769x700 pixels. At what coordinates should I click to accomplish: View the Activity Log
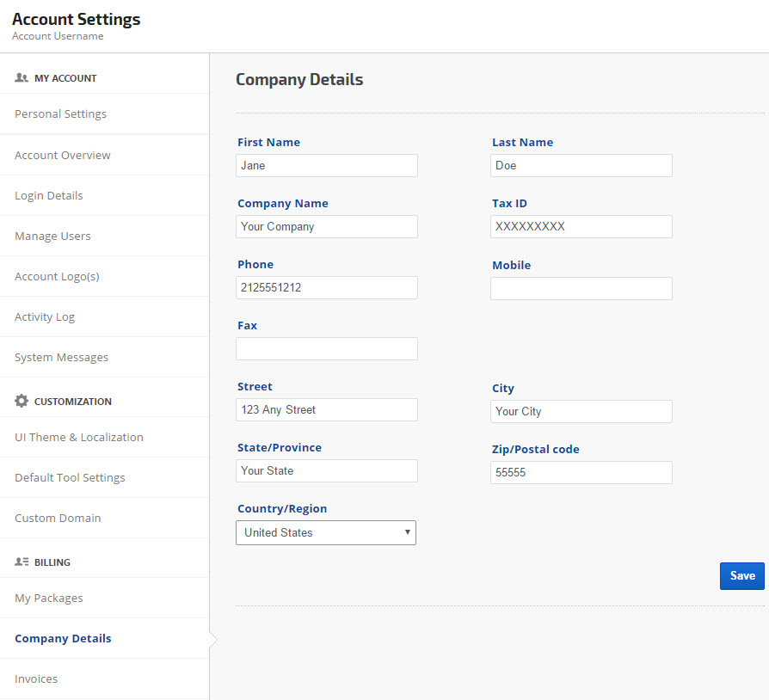click(45, 316)
